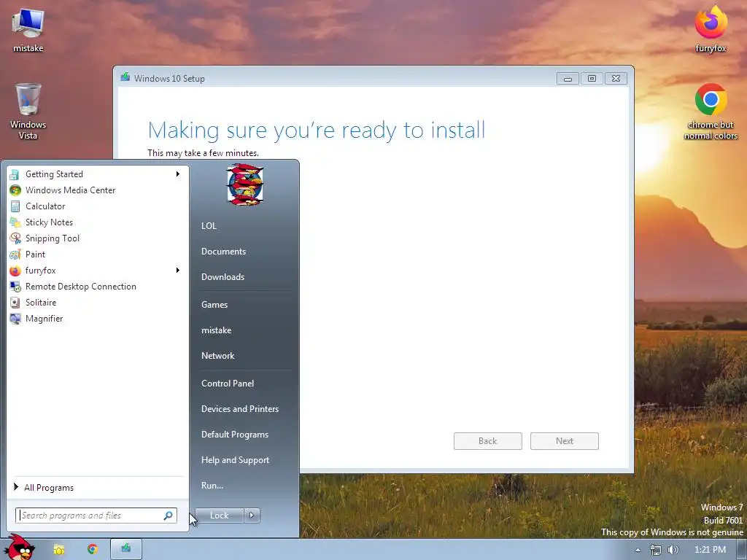The height and width of the screenshot is (560, 747).
Task: Open Network from Start menu
Action: [x=217, y=356]
